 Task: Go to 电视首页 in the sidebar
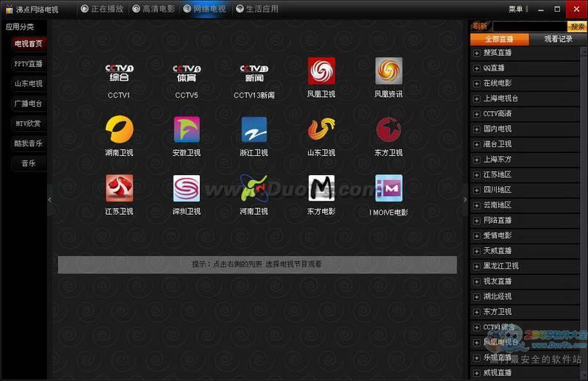point(29,44)
